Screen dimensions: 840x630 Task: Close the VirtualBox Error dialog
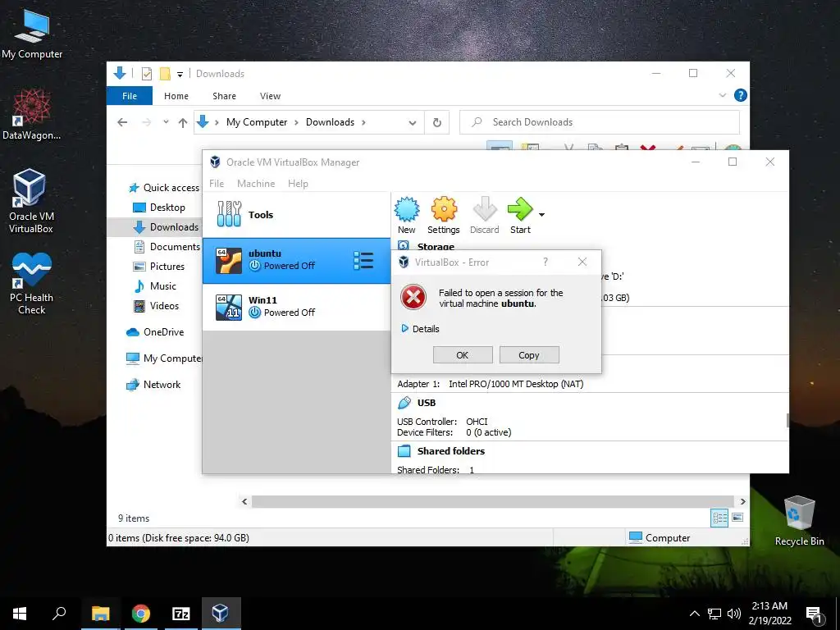[x=582, y=262]
